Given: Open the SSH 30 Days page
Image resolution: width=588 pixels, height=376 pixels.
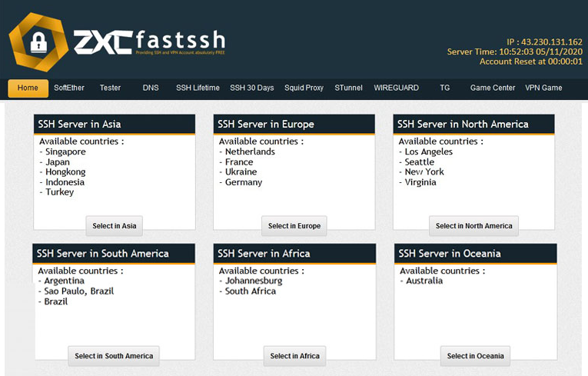Looking at the screenshot, I should pyautogui.click(x=251, y=88).
